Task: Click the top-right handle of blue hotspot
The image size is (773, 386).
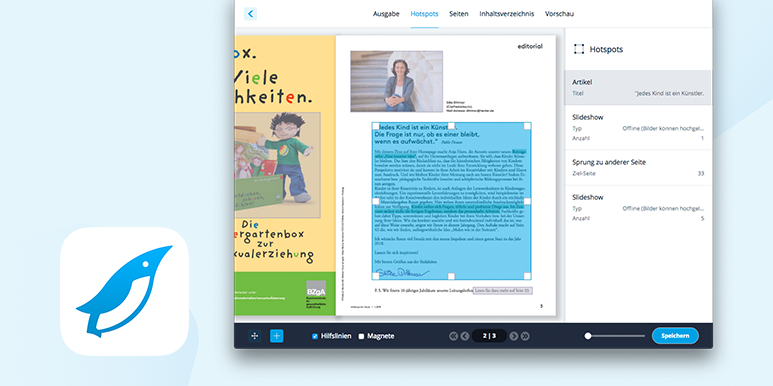Action: 527,126
